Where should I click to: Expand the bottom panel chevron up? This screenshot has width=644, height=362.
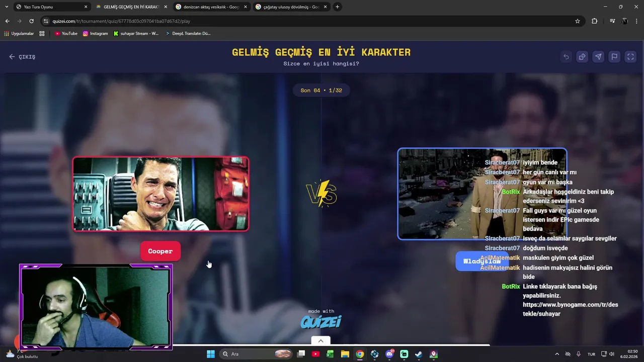point(321,341)
